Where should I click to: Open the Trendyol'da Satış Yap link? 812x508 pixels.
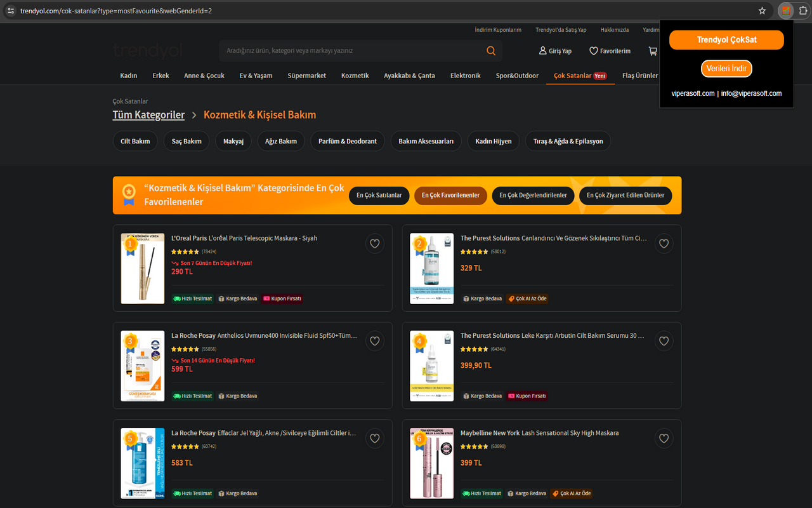point(561,29)
